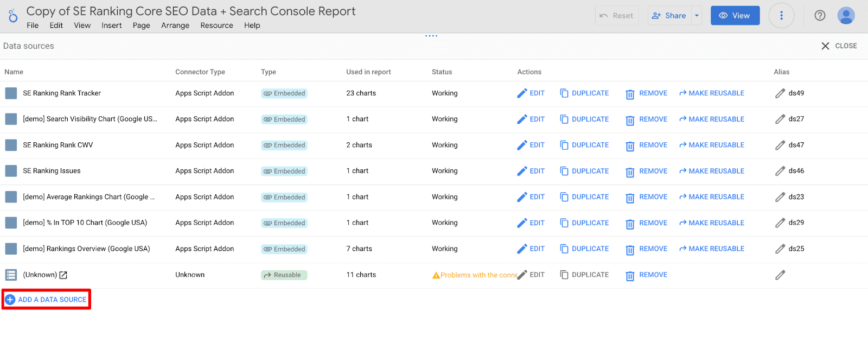Remove the (Unknown) data source
This screenshot has width=868, height=342.
click(647, 275)
